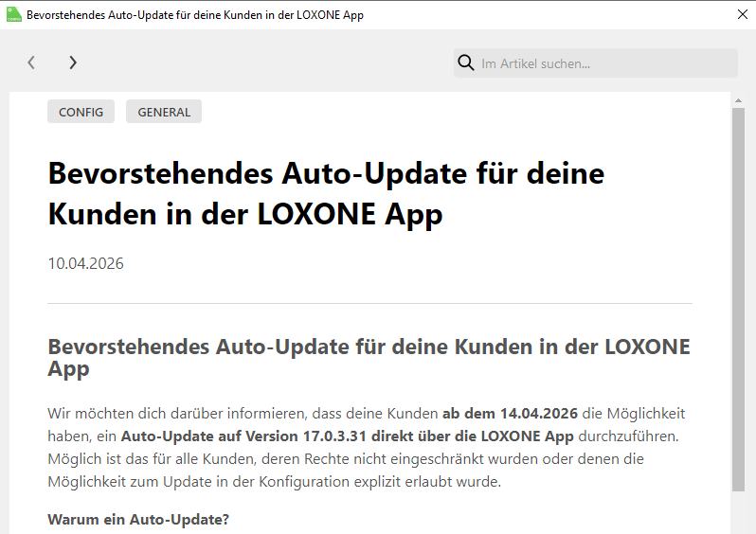Click the window title text in title bar
This screenshot has height=534, width=756.
pyautogui.click(x=195, y=15)
